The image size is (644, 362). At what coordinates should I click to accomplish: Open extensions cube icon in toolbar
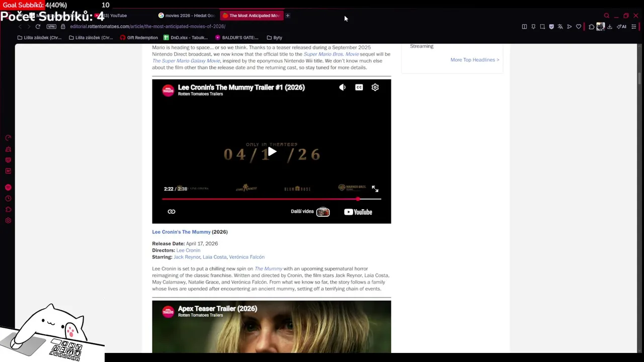point(592,27)
